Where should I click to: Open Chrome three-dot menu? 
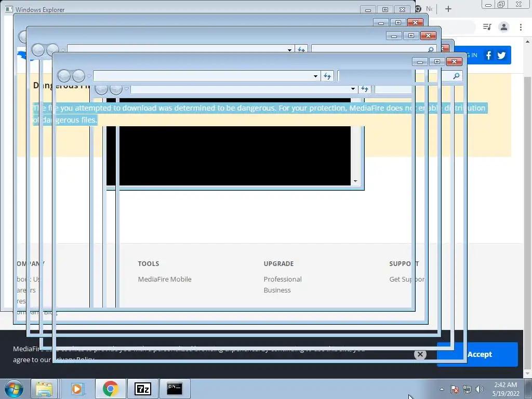(521, 27)
